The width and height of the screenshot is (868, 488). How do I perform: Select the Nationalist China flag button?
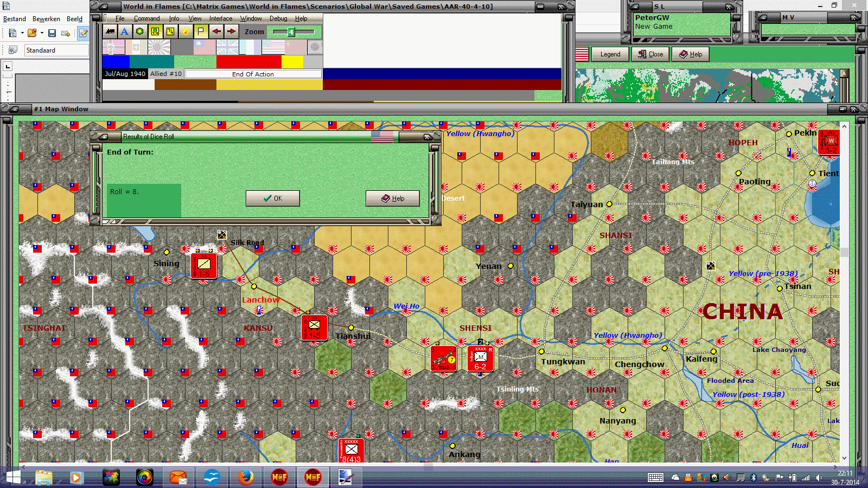click(205, 47)
